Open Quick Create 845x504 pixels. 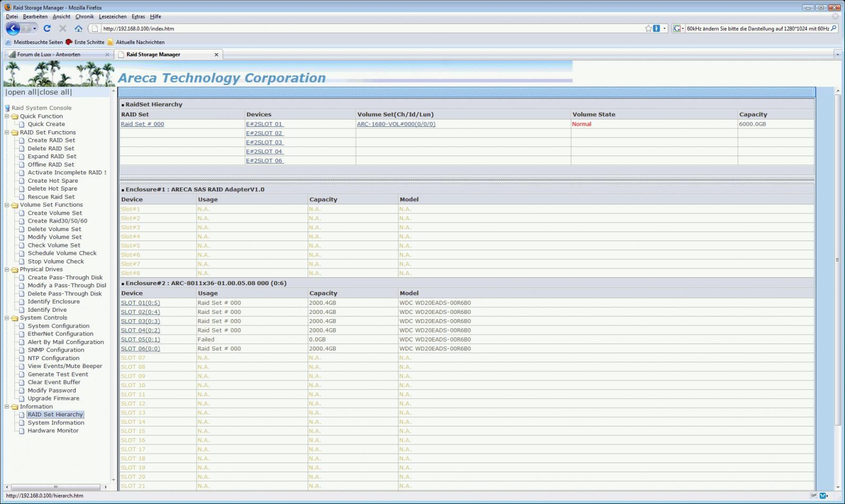point(46,124)
